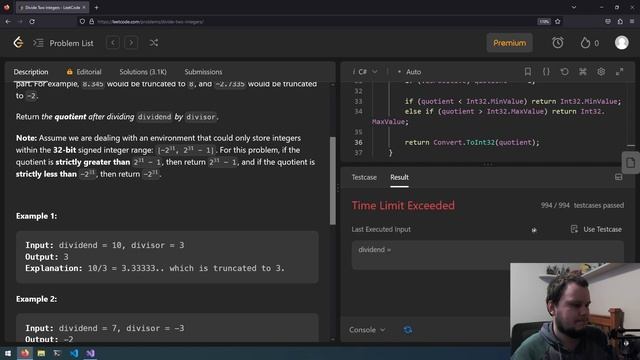Click 'return Convert.ToInt32(quotient);' code line

[x=472, y=142]
